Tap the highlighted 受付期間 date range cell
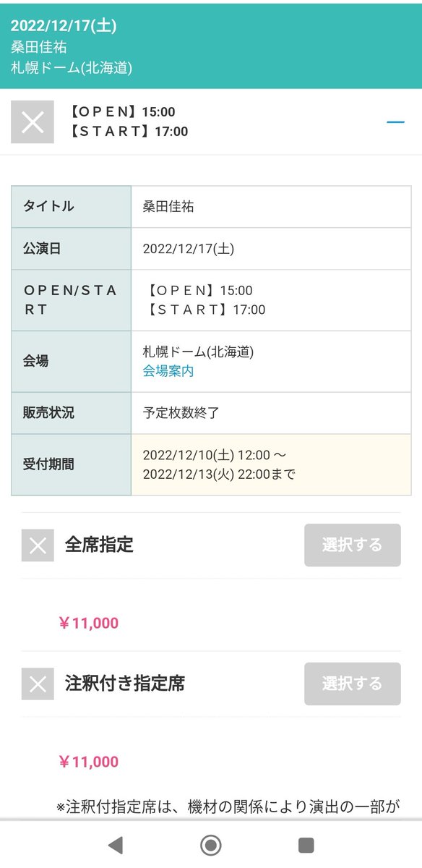 coord(271,465)
